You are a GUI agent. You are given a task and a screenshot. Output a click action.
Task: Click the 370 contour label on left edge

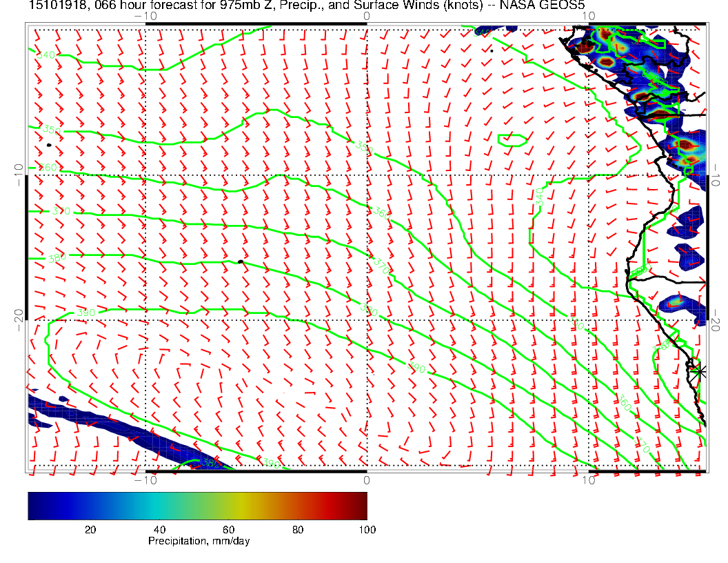point(61,210)
